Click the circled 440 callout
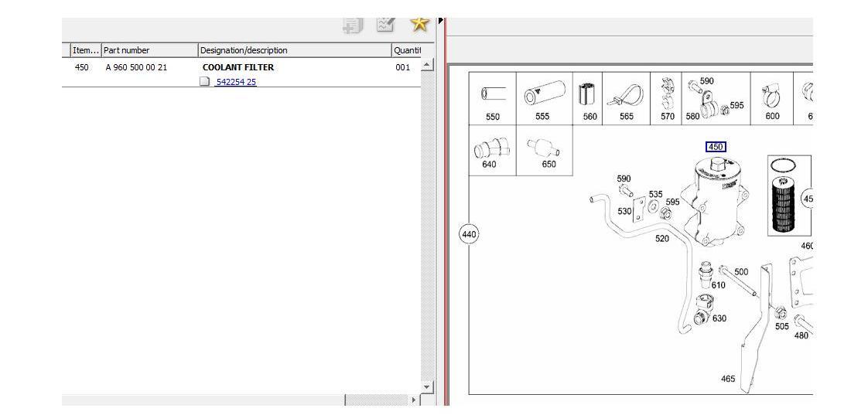The height and width of the screenshot is (415, 868). pyautogui.click(x=469, y=234)
